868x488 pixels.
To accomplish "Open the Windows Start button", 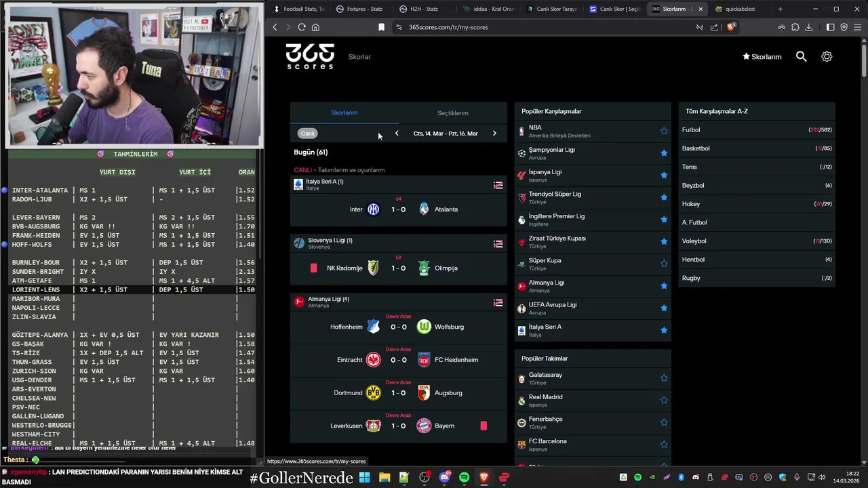I will coord(365,477).
